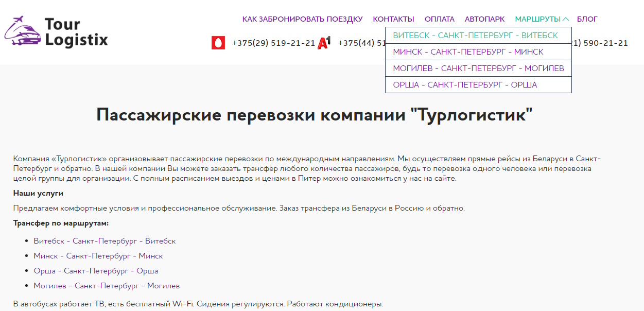Click the bulleted Орша - Санкт-Петербург - Орша link
The height and width of the screenshot is (311, 644).
click(x=96, y=271)
